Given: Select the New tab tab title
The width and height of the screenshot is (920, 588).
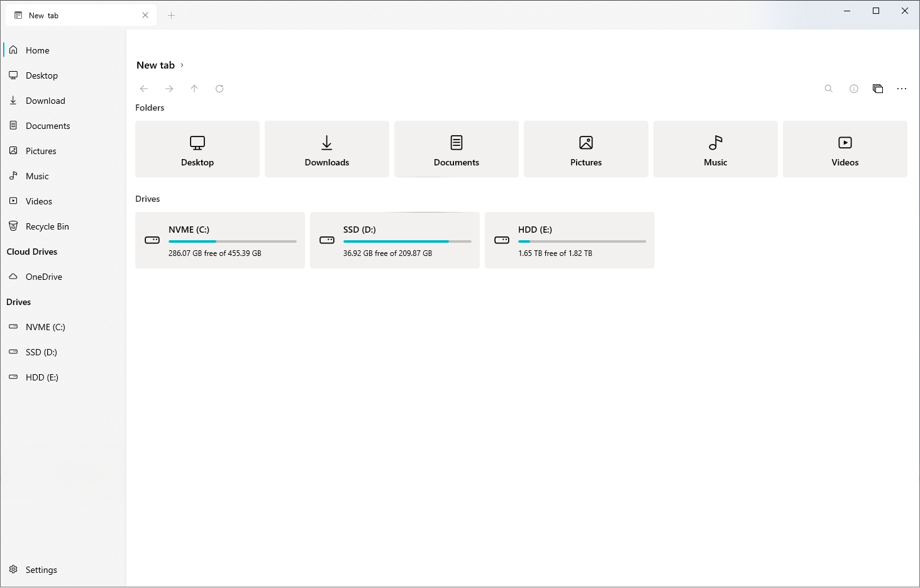Looking at the screenshot, I should (43, 16).
